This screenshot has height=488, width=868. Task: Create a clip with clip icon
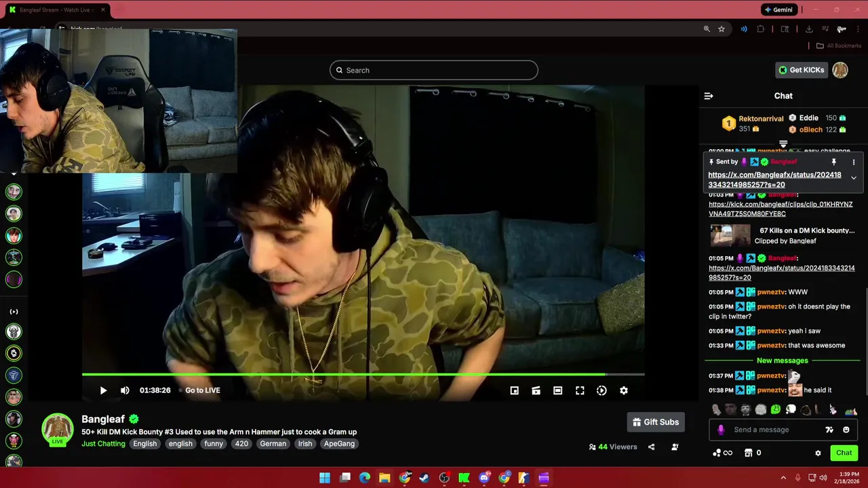click(536, 390)
